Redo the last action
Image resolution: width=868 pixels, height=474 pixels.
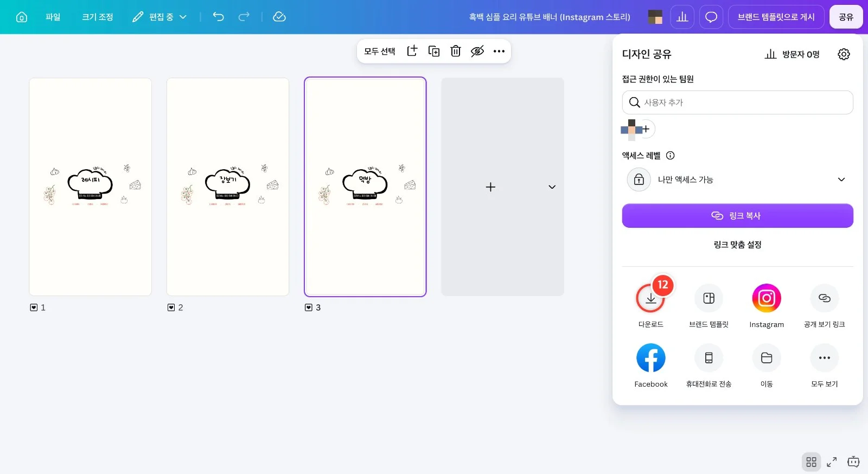244,17
